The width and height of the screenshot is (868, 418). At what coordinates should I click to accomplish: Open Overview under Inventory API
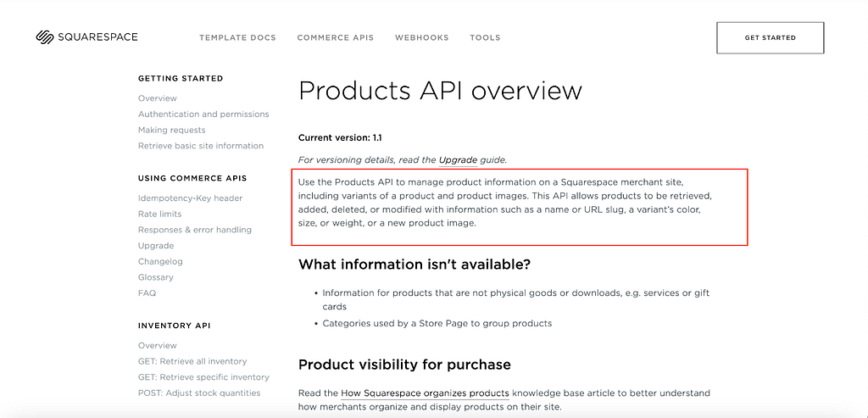158,345
